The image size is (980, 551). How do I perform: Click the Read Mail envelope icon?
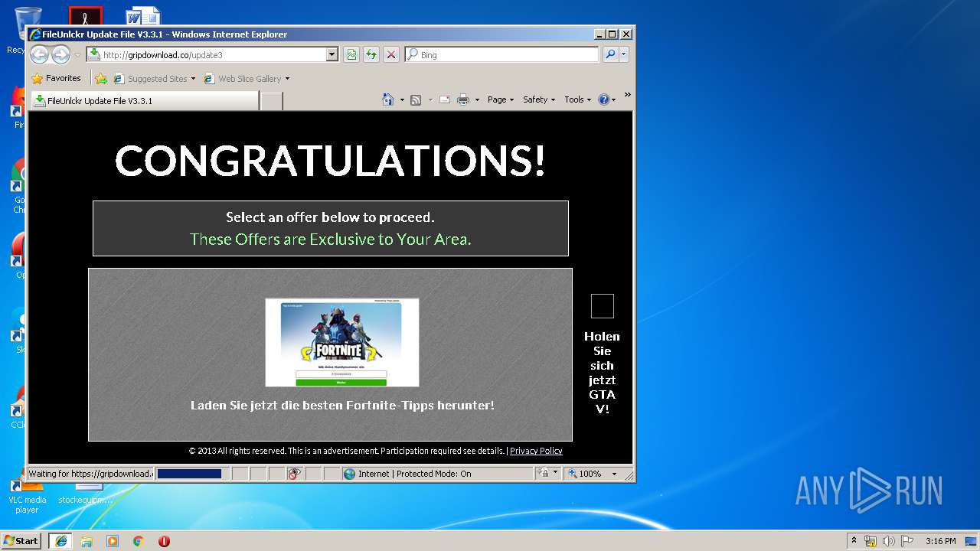(x=444, y=99)
